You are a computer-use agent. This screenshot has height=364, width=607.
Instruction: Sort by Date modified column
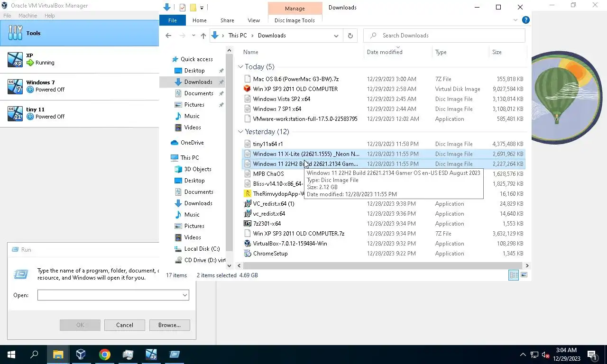click(398, 52)
